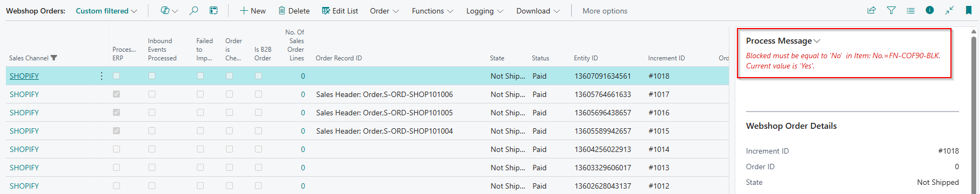The image size is (980, 194).
Task: Click the No. Of Sales Order Lines header
Action: pos(295,45)
